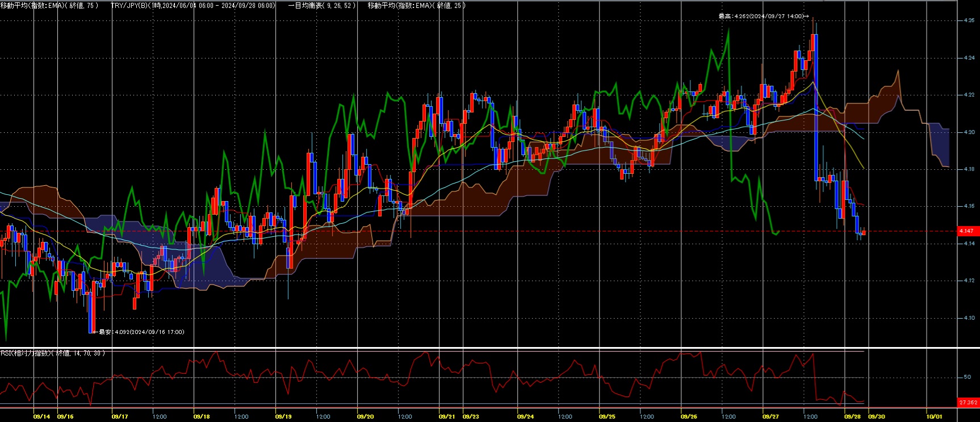980x422 pixels.
Task: Click the 4.18 price axis label
Action: pyautogui.click(x=969, y=169)
